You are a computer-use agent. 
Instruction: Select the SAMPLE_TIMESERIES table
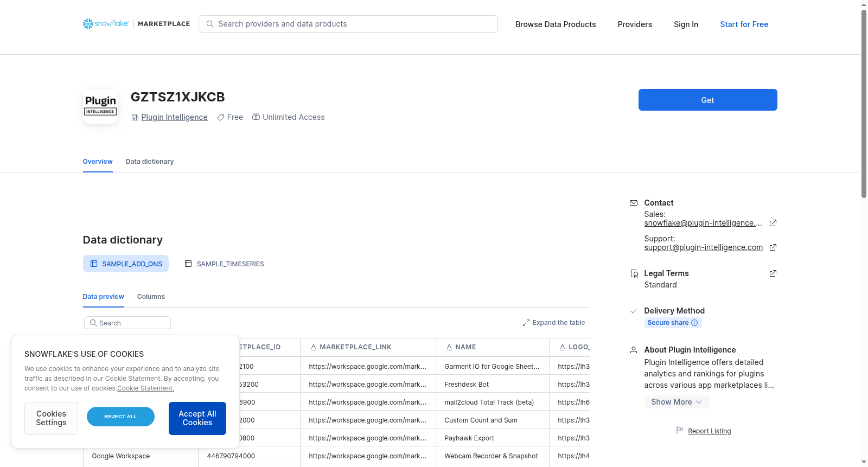[224, 264]
